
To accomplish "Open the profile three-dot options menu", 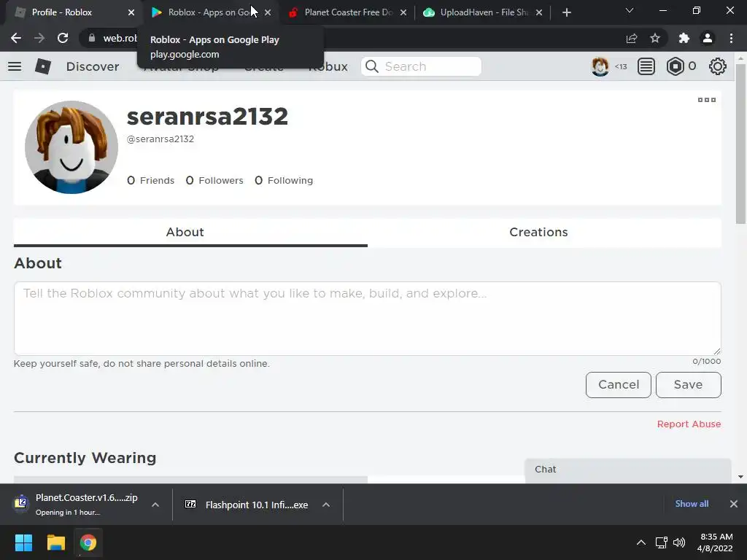I will click(706, 99).
